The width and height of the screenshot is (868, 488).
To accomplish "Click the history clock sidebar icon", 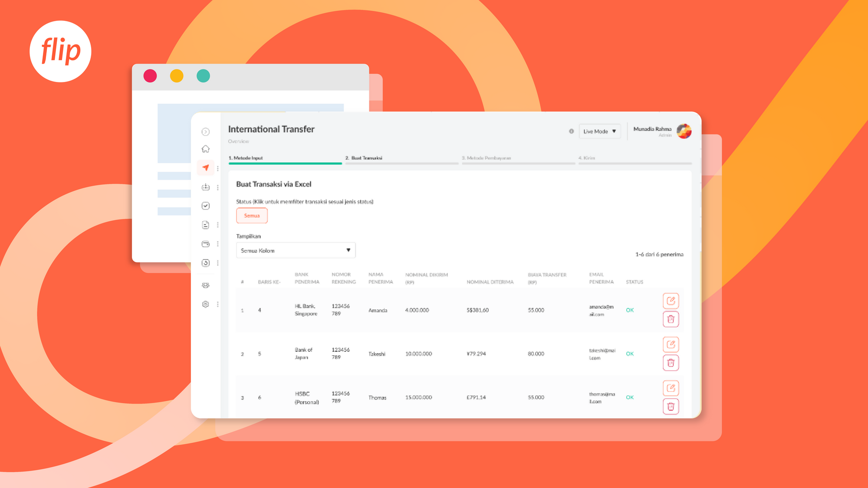I will click(x=206, y=263).
